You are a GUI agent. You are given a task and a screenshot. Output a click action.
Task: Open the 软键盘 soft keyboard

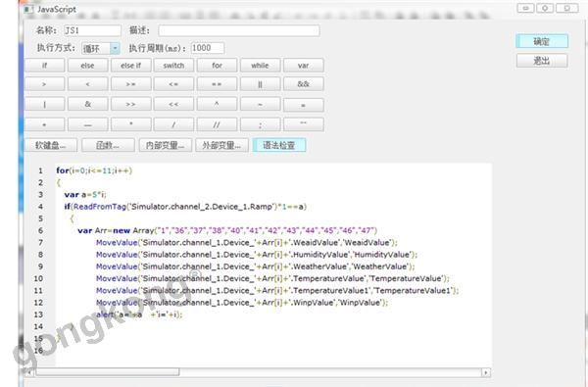tap(51, 145)
